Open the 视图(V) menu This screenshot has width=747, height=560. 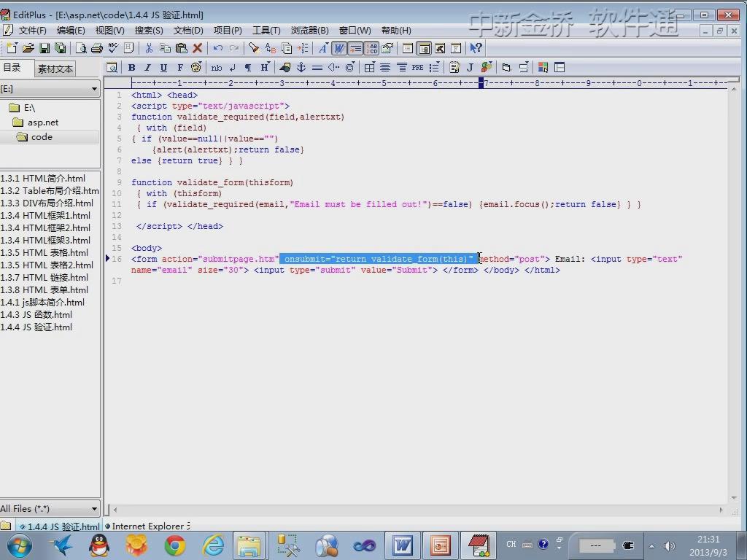click(109, 31)
